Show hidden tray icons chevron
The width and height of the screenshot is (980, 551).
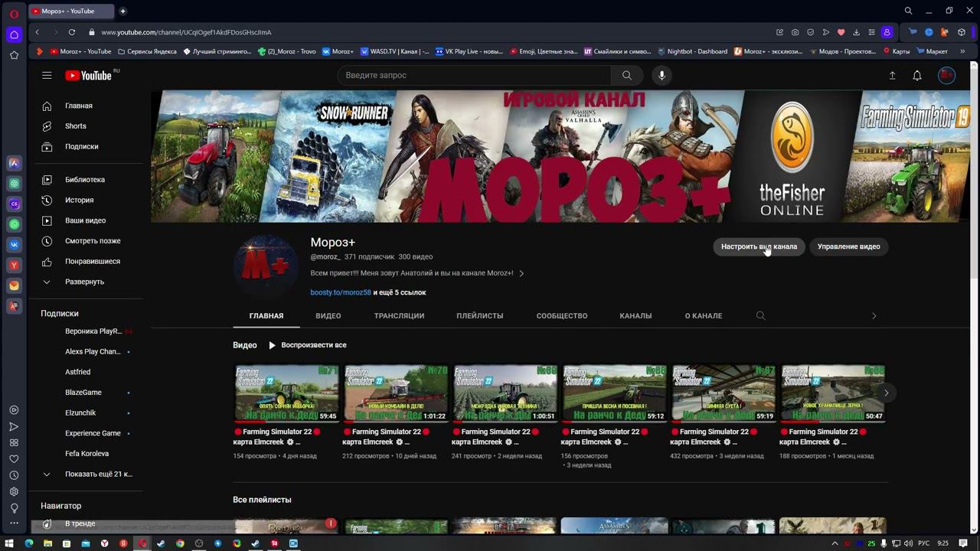pyautogui.click(x=835, y=543)
